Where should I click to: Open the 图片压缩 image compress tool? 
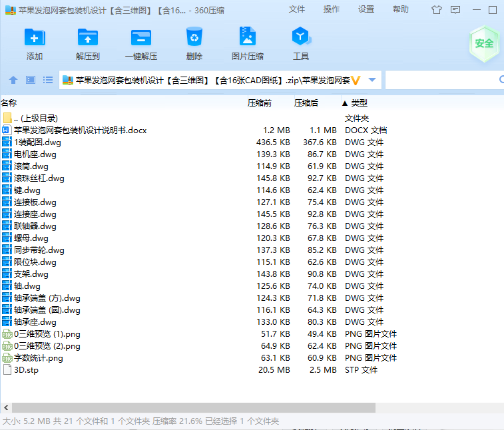tap(248, 37)
